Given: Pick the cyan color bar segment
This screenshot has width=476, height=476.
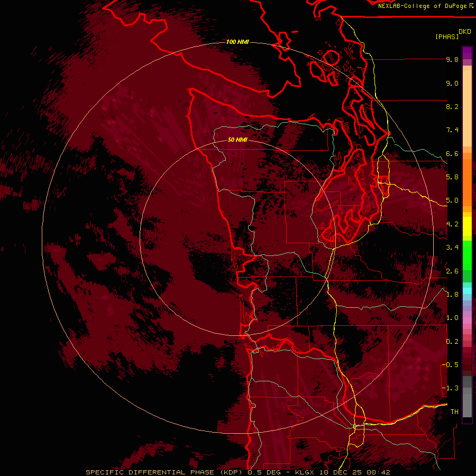Looking at the screenshot, I should 467,291.
